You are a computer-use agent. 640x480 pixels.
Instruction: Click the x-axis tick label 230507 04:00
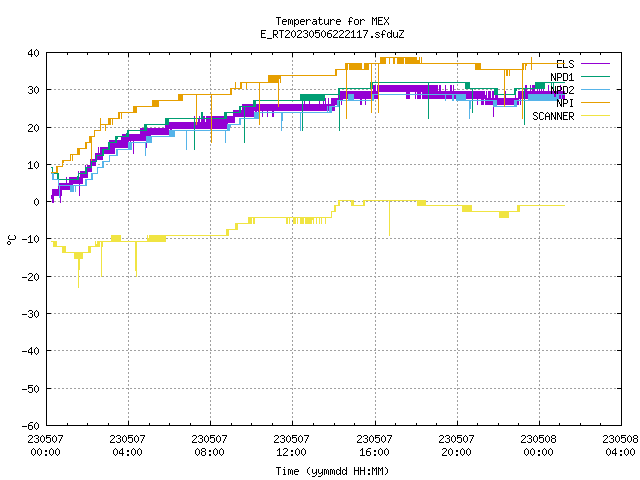(x=127, y=445)
